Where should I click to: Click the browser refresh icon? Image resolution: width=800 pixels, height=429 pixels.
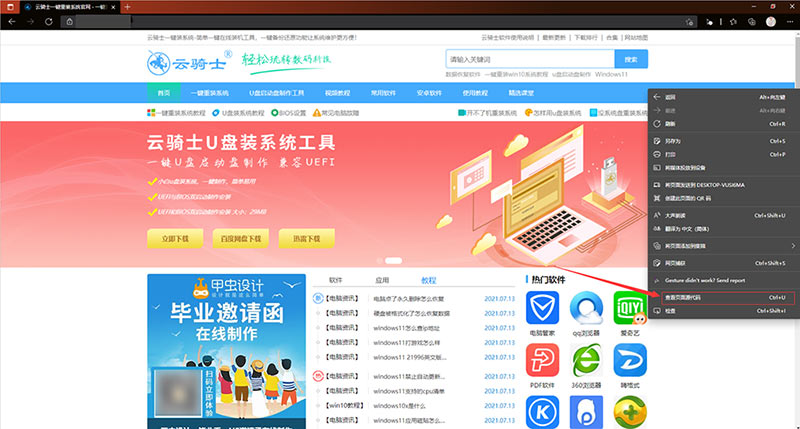click(x=48, y=22)
